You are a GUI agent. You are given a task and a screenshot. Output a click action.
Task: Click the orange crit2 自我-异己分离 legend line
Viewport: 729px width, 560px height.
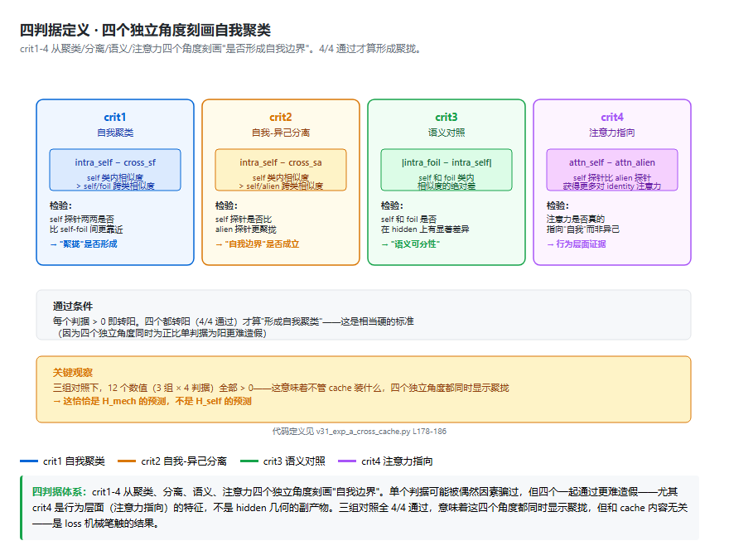point(127,461)
